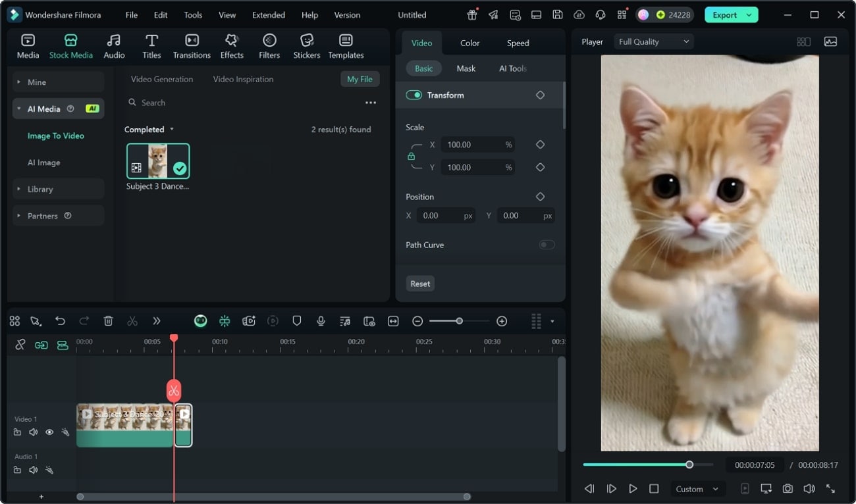Image resolution: width=856 pixels, height=504 pixels.
Task: Lock the Video 1 track
Action: tap(17, 432)
